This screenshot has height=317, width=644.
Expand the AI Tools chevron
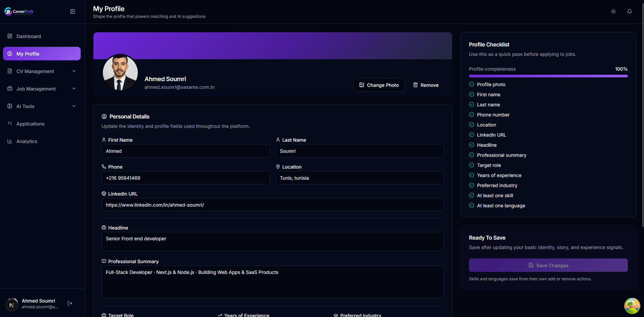point(74,106)
